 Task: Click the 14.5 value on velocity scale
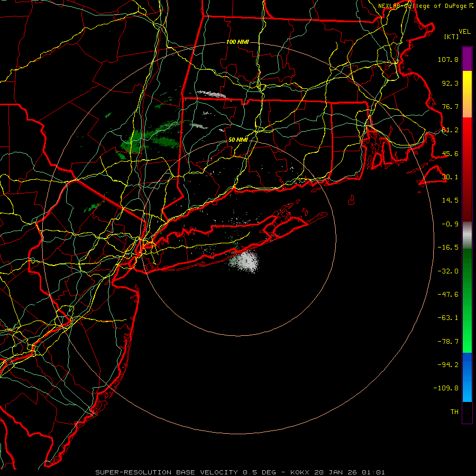450,200
